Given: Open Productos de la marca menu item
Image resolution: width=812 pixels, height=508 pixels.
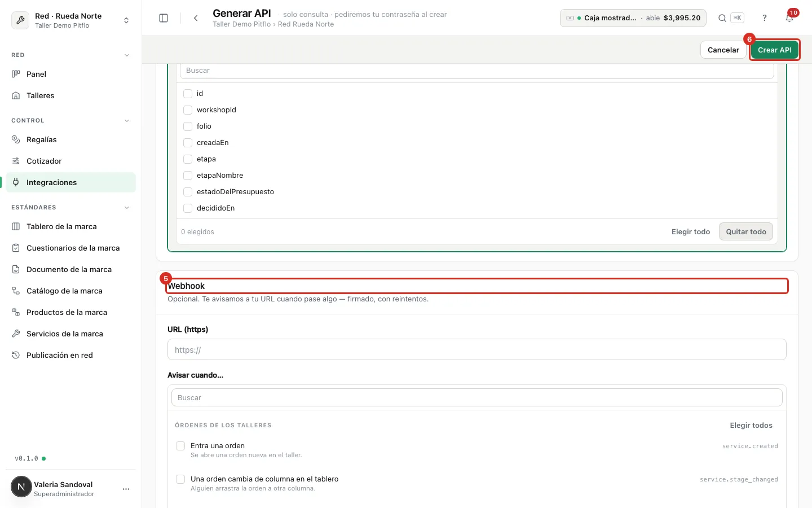Looking at the screenshot, I should (x=71, y=312).
